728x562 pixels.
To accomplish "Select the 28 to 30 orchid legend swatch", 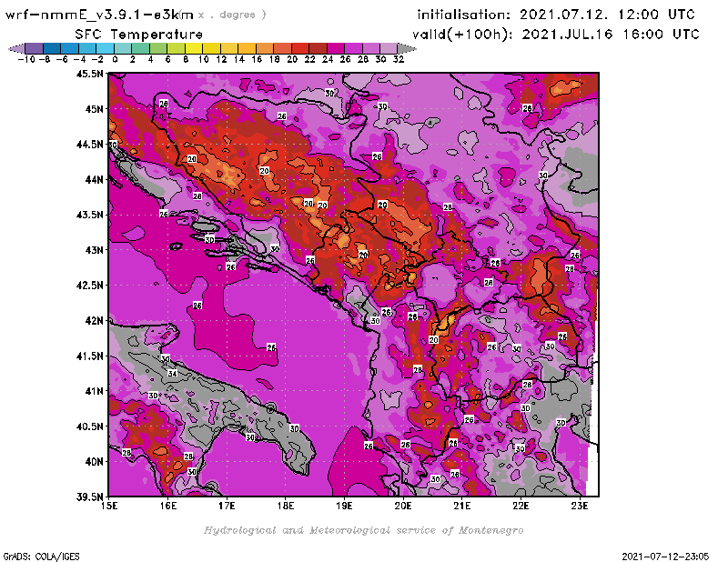I will (x=370, y=49).
